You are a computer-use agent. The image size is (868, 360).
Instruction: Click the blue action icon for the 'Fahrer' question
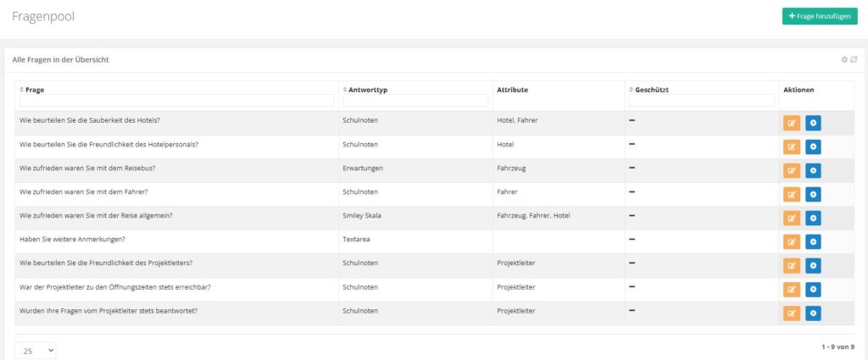813,194
